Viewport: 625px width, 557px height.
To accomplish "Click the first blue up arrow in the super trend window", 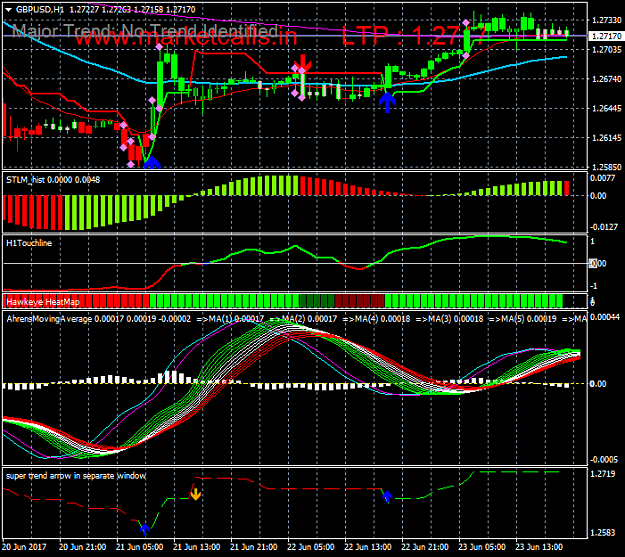I will [x=145, y=529].
